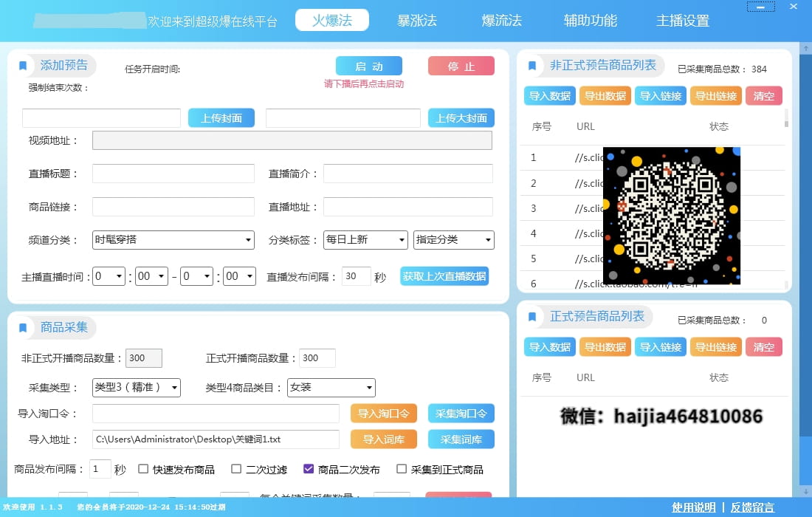
Task: Click the bookmark icon beside 正式预告商品列表
Action: 531,317
